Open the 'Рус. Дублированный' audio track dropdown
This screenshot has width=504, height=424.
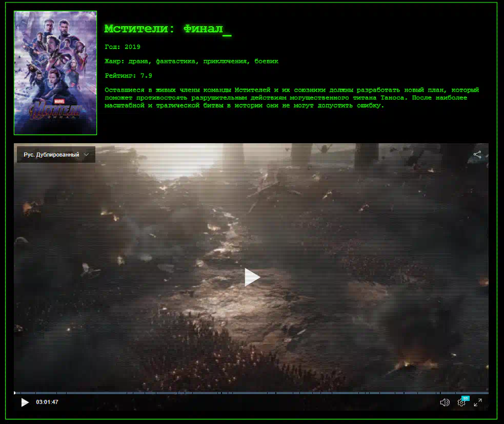click(x=56, y=155)
